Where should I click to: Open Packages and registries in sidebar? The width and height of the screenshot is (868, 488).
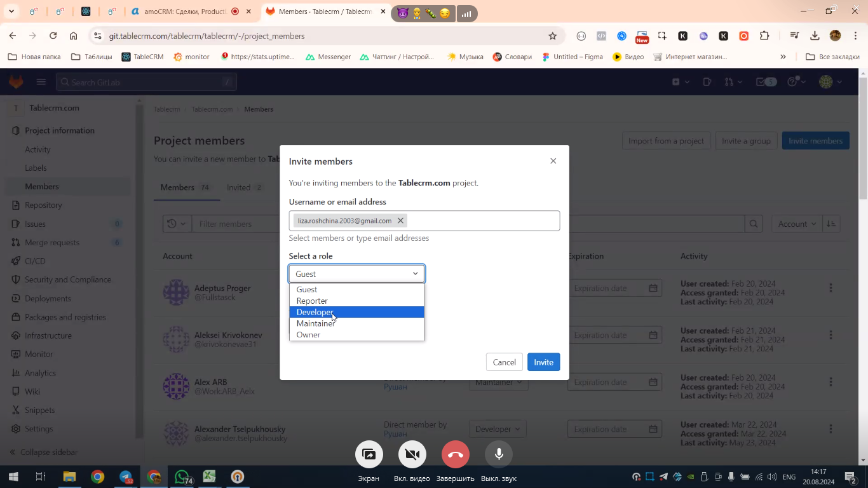[65, 317]
